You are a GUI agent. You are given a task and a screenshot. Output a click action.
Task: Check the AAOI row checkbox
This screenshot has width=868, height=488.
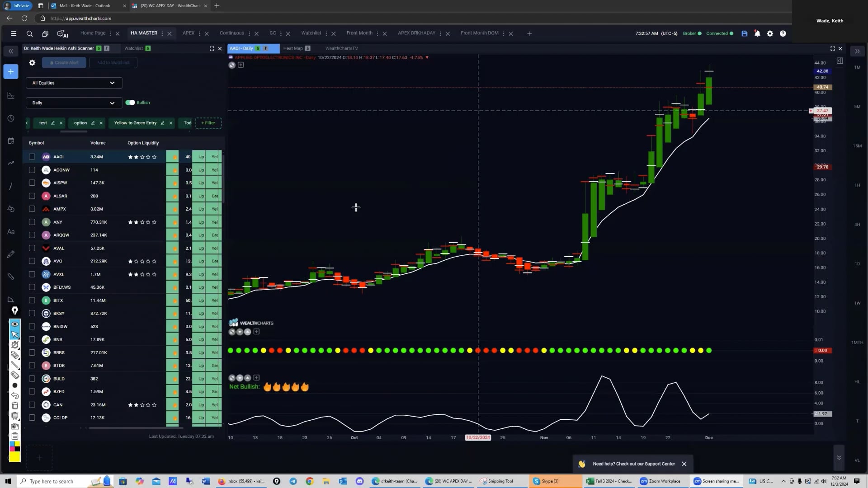32,157
